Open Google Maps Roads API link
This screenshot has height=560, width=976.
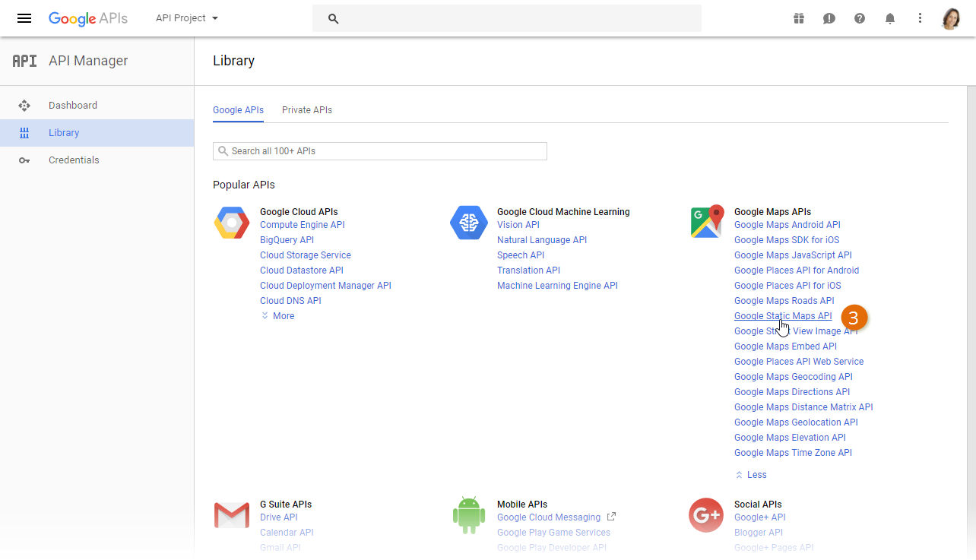(x=784, y=301)
